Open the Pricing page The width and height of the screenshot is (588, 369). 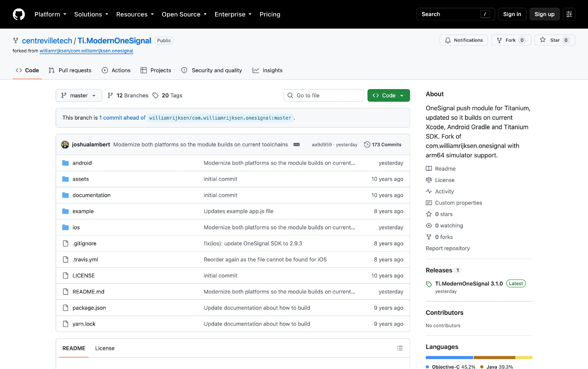[270, 14]
